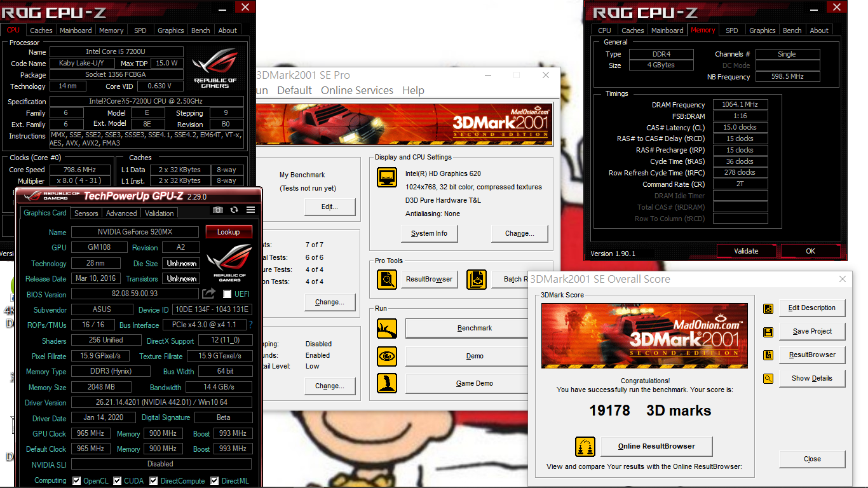Click the Online ResultBrowser button

tap(656, 446)
